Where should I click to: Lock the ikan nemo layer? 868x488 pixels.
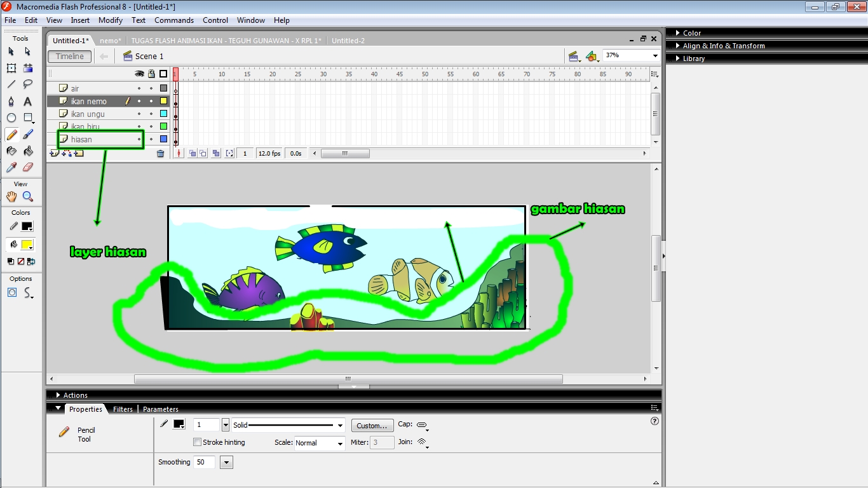[x=151, y=101]
